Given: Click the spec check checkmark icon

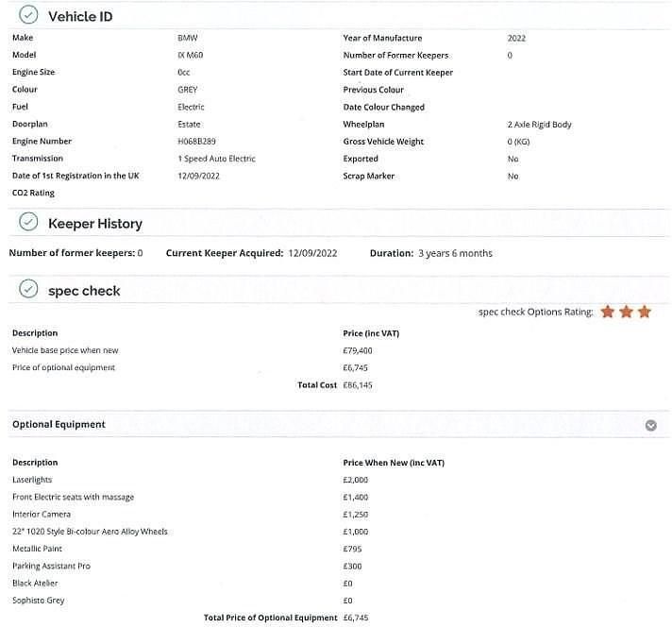Looking at the screenshot, I should (x=28, y=290).
